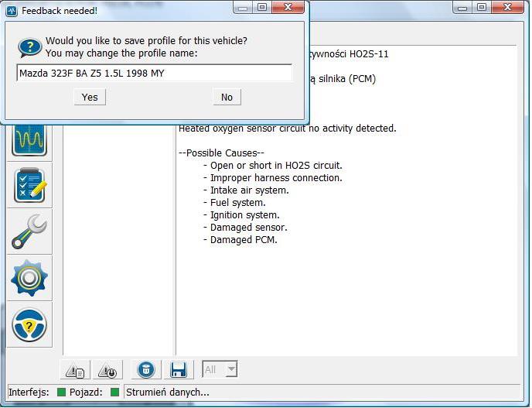
Task: Select the wrench tools icon
Action: (29, 231)
